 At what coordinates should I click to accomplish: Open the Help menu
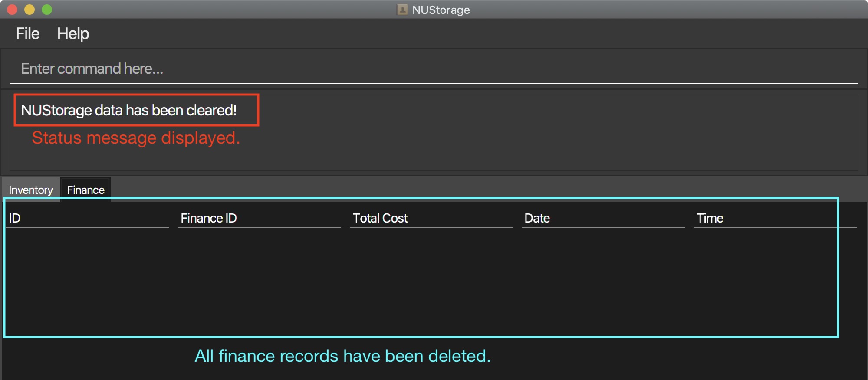pyautogui.click(x=73, y=33)
